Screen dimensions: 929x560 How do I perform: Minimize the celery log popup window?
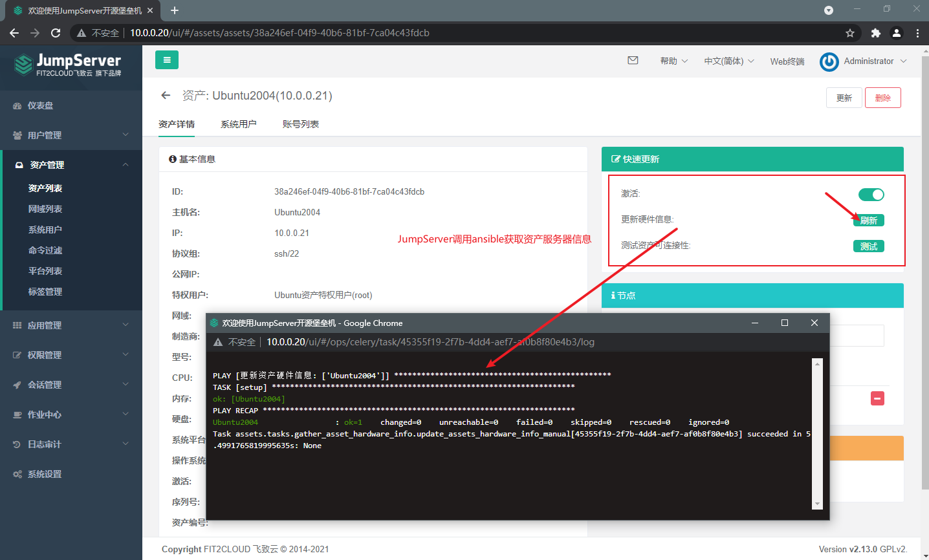[x=755, y=323]
